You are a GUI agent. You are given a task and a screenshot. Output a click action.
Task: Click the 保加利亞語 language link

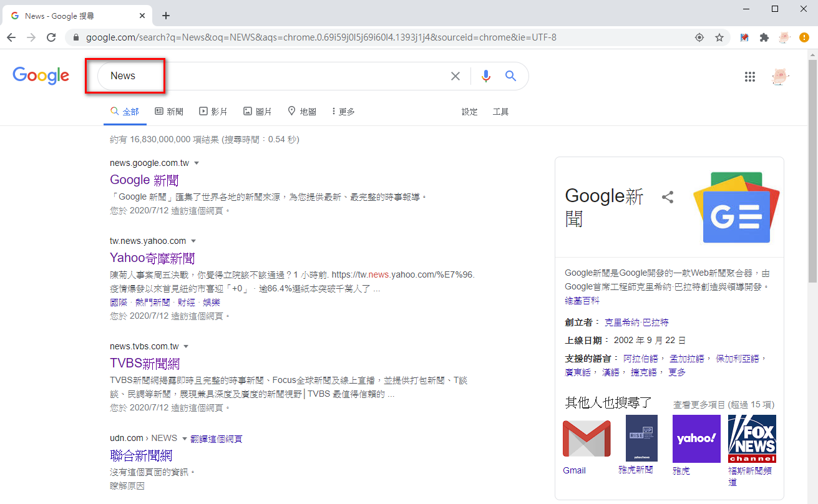click(737, 359)
